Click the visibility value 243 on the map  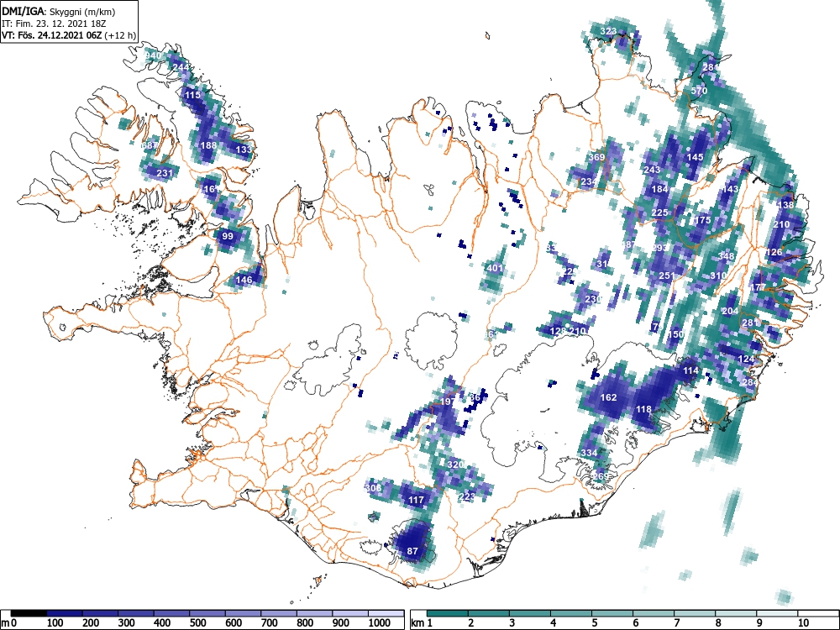click(652, 170)
